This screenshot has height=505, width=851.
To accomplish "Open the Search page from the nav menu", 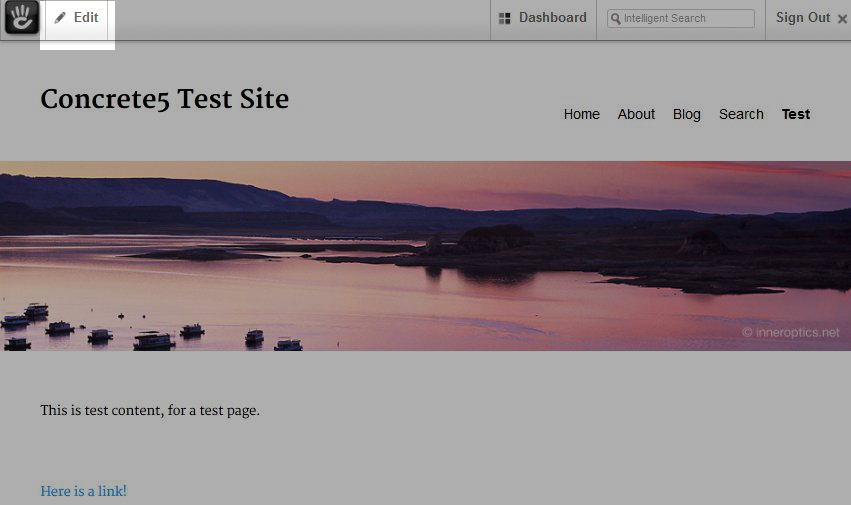I will click(741, 114).
